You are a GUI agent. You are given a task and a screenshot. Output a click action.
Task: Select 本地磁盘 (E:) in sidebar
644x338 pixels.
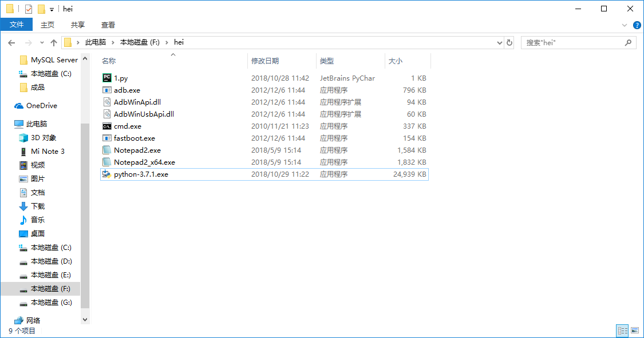[45, 275]
